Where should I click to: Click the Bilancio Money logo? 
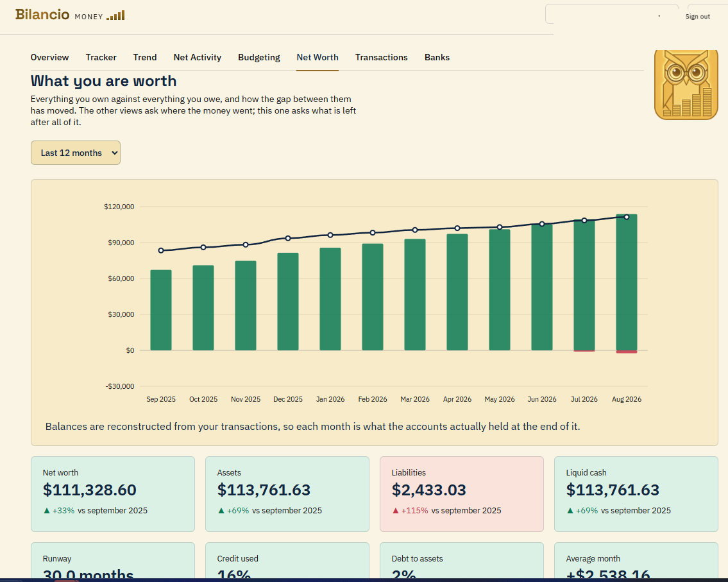click(70, 15)
